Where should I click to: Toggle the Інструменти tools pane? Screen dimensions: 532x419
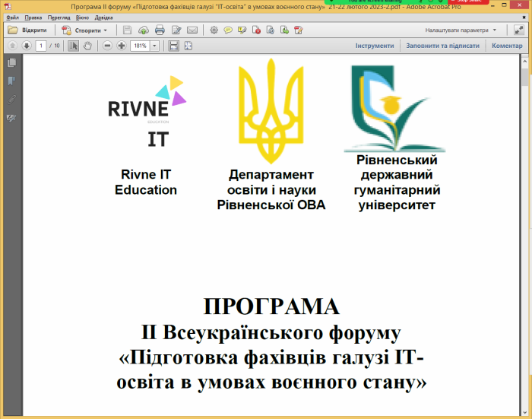click(x=375, y=46)
